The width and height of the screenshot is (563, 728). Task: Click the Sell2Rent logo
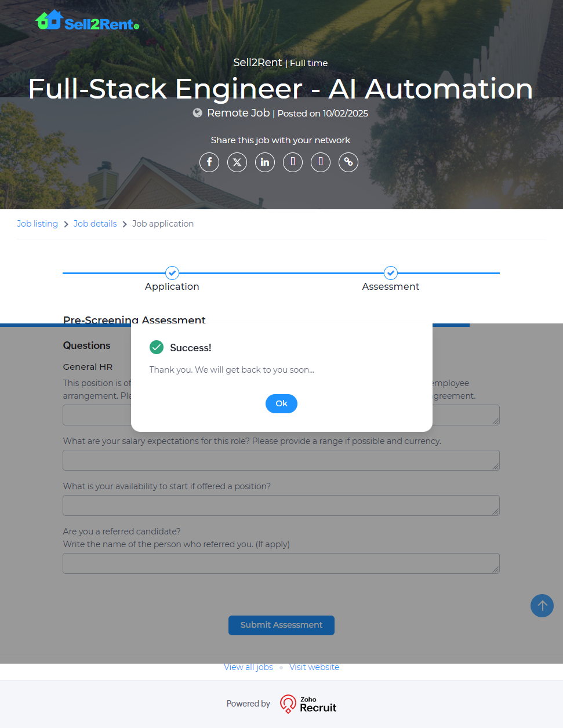click(x=87, y=21)
